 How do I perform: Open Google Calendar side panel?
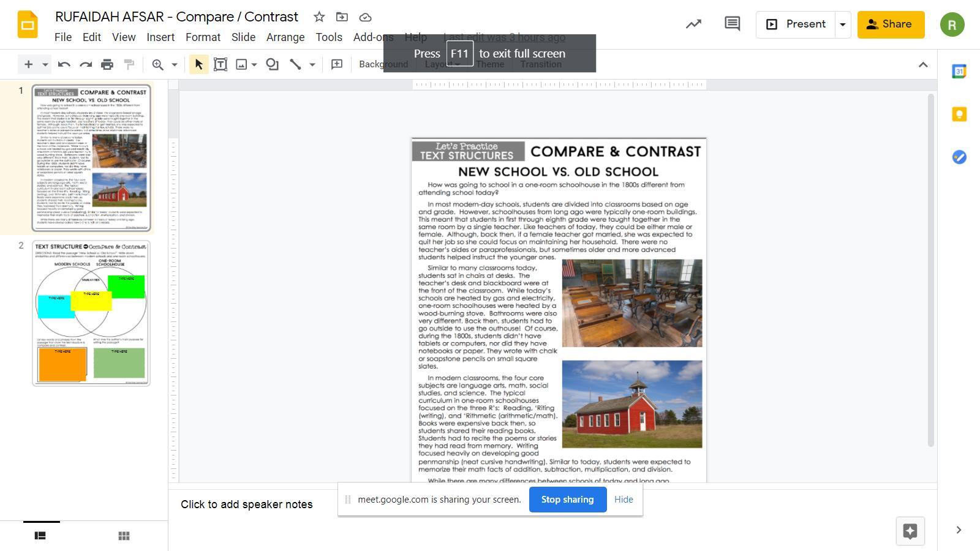coord(959,72)
